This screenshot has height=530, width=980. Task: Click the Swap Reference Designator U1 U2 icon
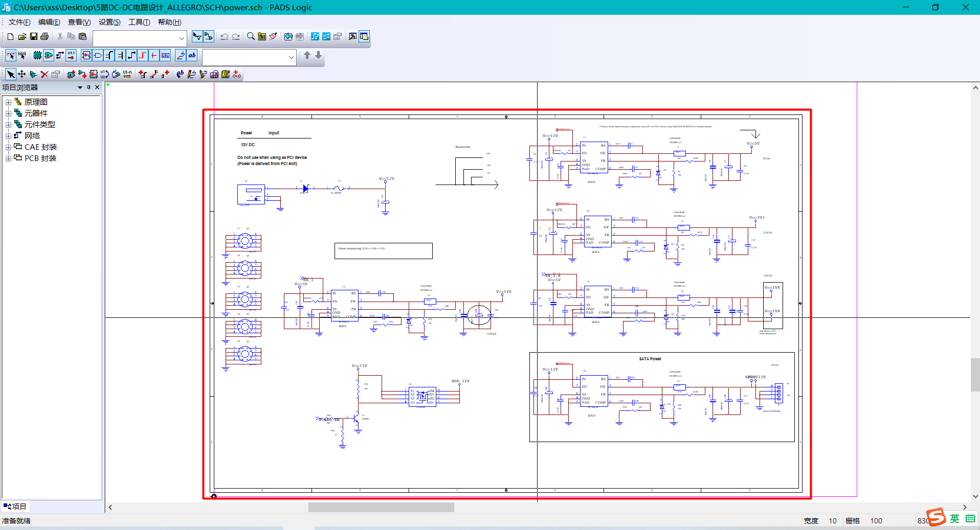[105, 74]
